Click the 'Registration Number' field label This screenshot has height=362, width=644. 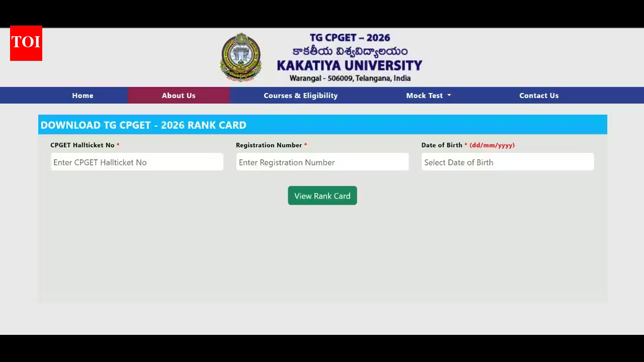click(269, 145)
